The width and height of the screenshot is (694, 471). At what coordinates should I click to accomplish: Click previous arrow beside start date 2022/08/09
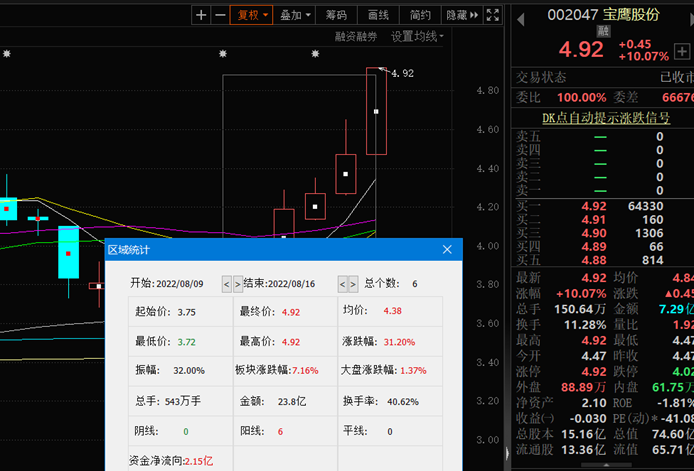click(x=226, y=284)
